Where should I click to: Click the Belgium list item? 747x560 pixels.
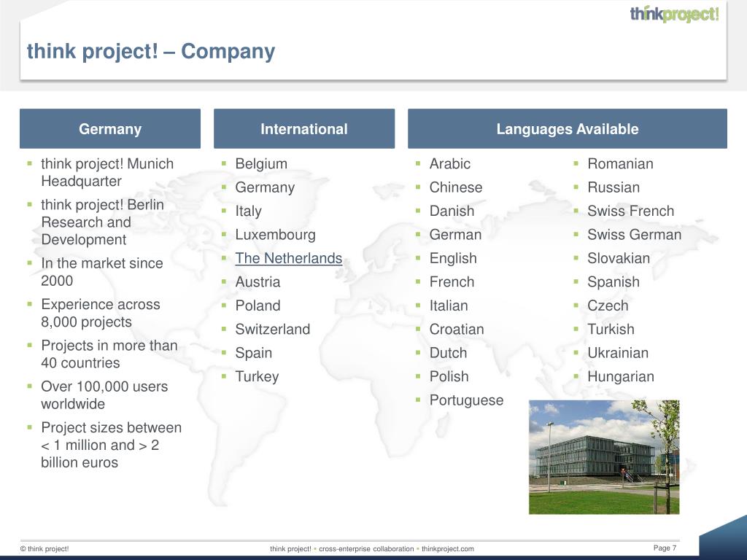click(261, 164)
